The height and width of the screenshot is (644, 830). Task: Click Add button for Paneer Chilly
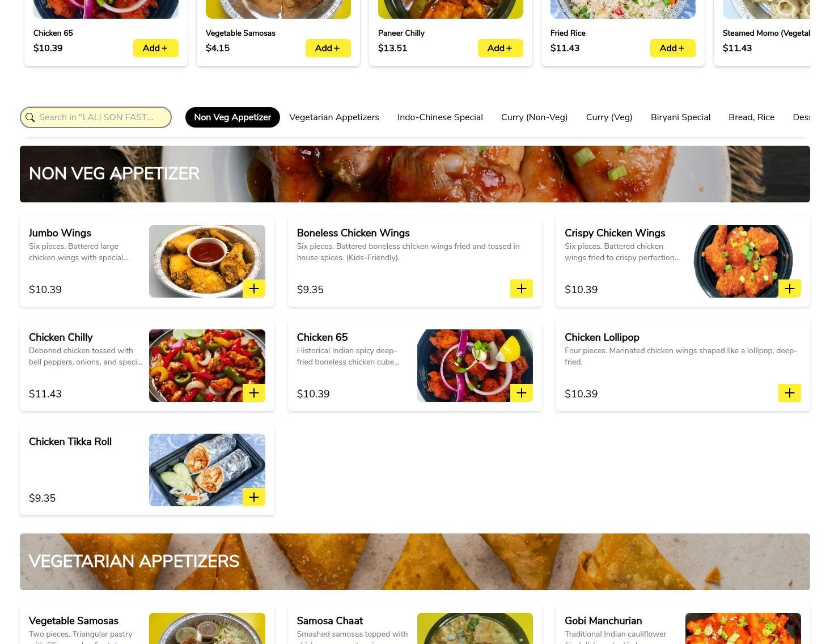tap(501, 48)
